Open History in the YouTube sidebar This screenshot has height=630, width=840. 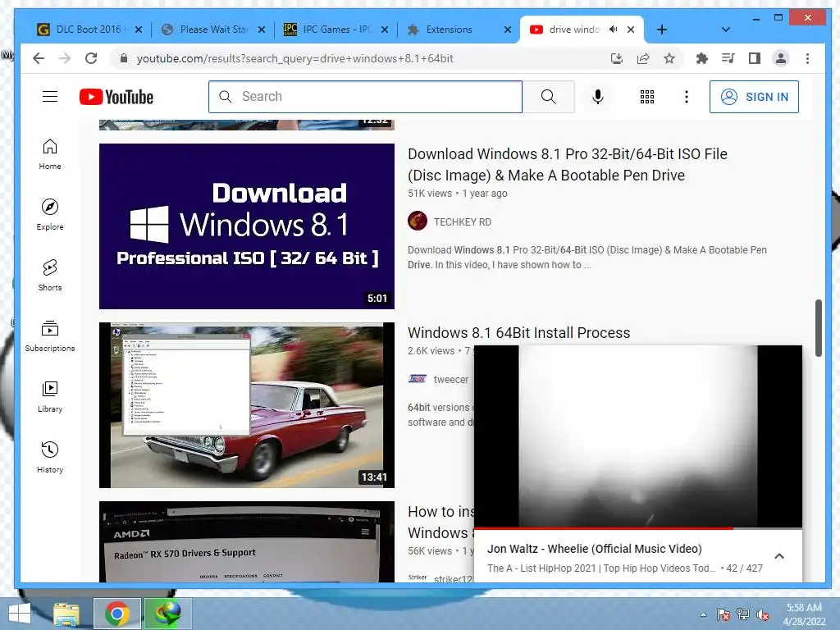[50, 458]
